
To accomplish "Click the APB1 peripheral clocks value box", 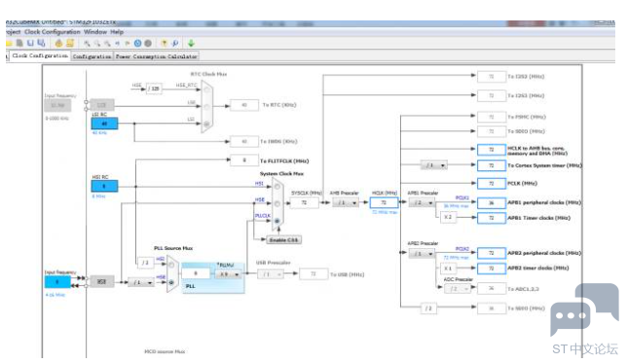I will click(492, 202).
